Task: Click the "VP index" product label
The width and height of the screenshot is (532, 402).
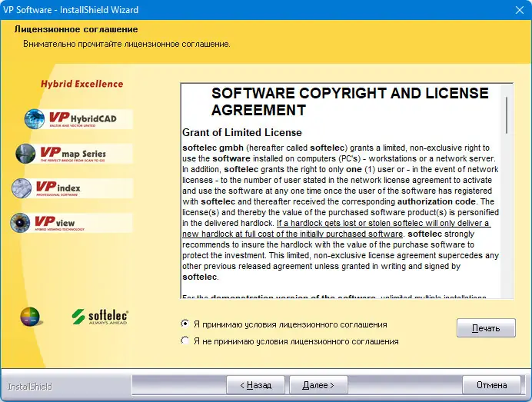Action: [58, 188]
